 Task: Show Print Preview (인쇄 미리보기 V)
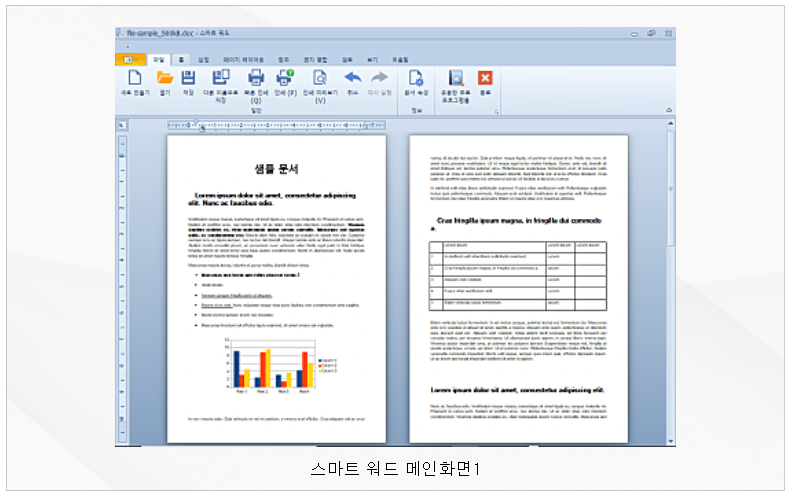(x=320, y=78)
